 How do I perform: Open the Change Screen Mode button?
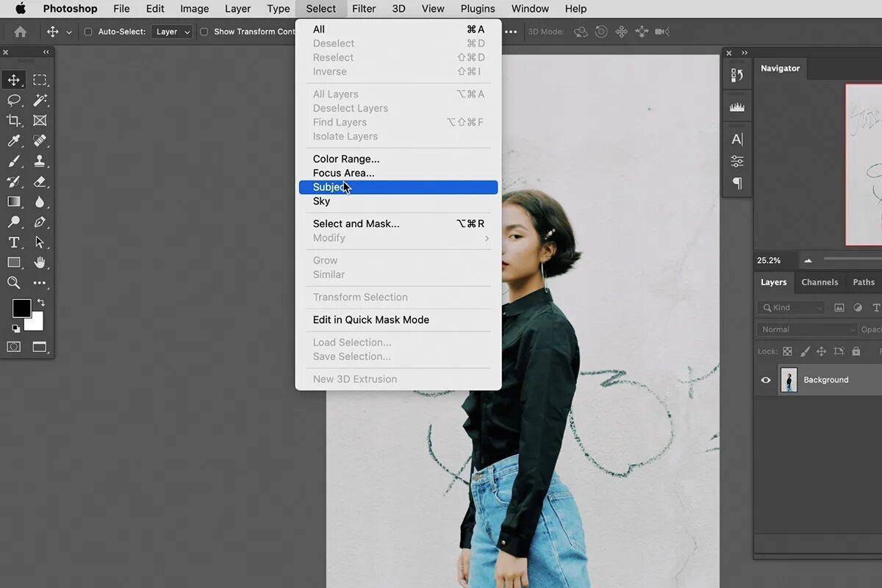click(x=40, y=347)
